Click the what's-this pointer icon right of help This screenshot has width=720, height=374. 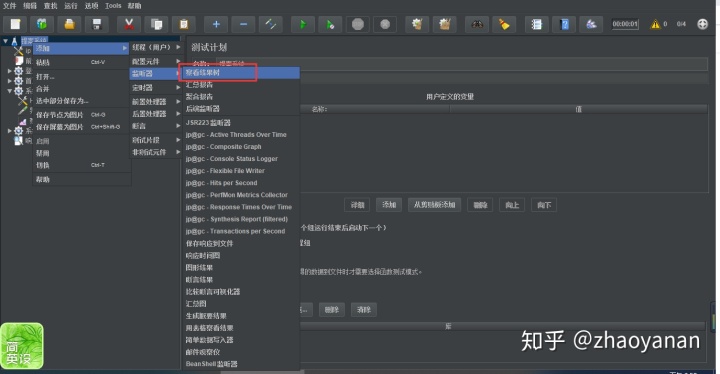coord(591,24)
